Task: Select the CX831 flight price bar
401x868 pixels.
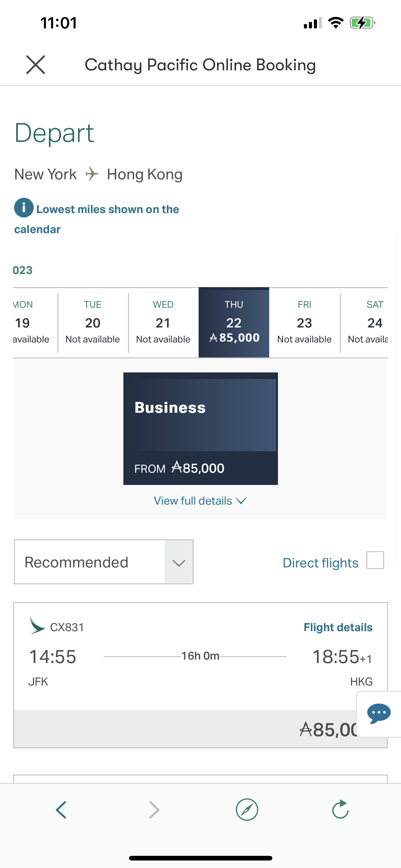Action: pyautogui.click(x=185, y=729)
